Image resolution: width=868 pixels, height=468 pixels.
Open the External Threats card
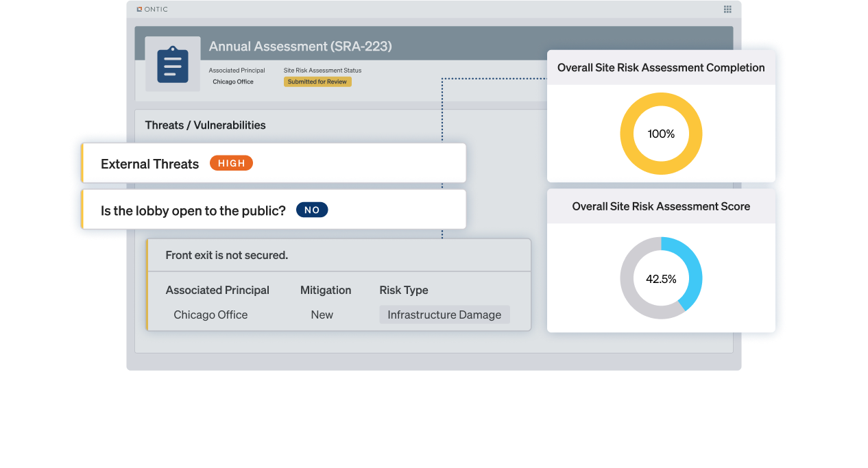(274, 163)
